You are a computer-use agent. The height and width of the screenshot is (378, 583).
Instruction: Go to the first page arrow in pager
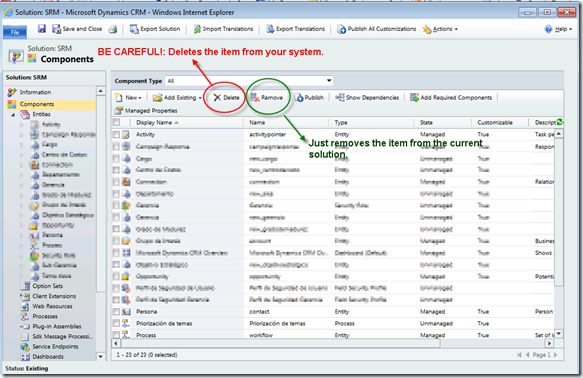pyautogui.click(x=519, y=355)
